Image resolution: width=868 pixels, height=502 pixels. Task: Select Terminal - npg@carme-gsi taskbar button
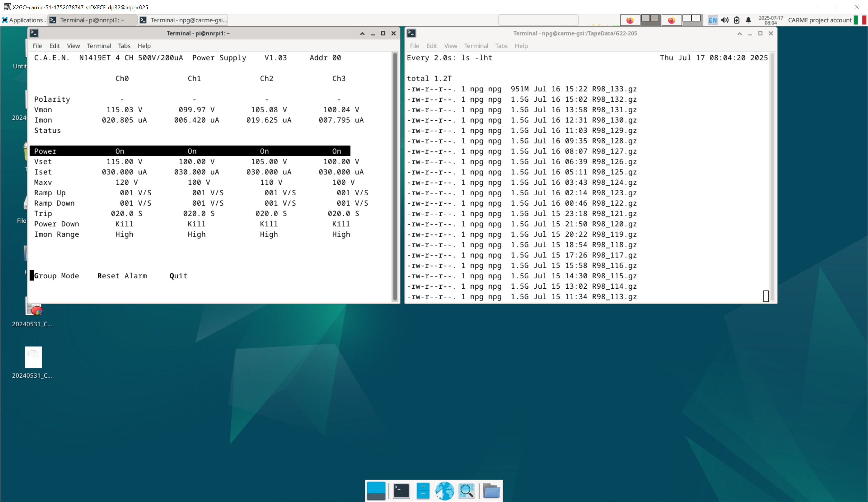(x=184, y=20)
